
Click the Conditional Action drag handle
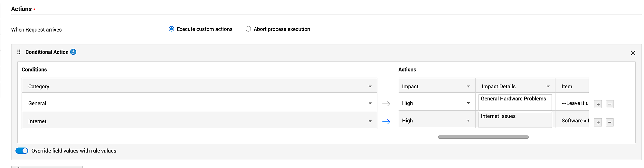[19, 52]
